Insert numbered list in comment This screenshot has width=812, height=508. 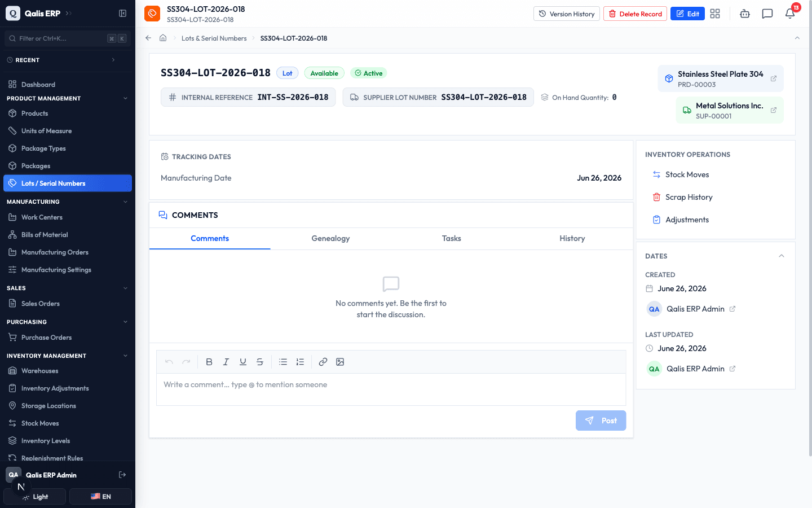(x=300, y=362)
